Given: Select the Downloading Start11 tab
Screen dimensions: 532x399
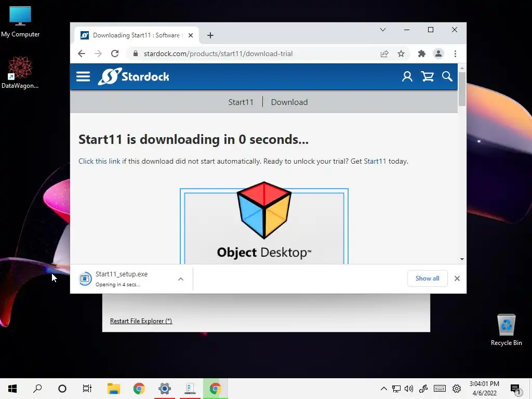Looking at the screenshot, I should coord(136,35).
